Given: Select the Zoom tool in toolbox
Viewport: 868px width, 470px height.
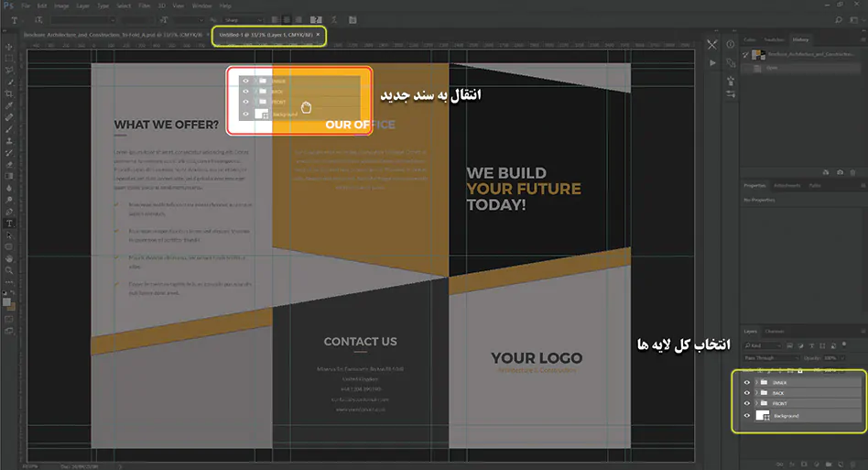Looking at the screenshot, I should pyautogui.click(x=9, y=270).
